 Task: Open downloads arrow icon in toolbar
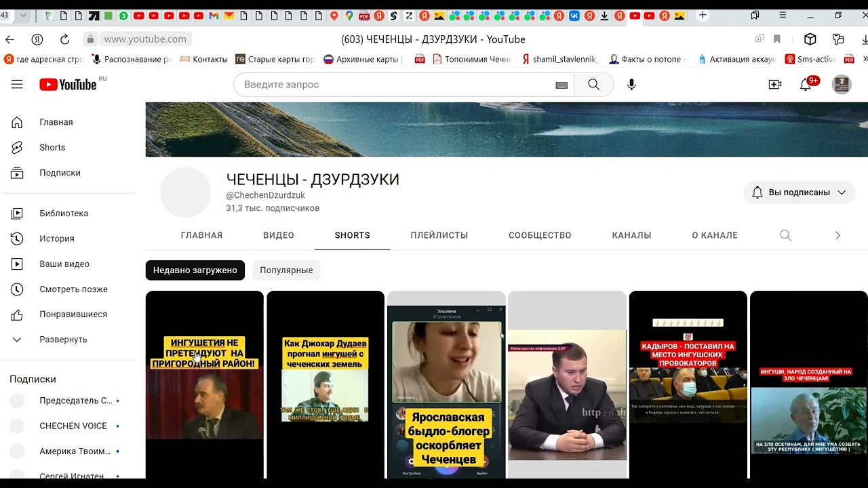(865, 39)
